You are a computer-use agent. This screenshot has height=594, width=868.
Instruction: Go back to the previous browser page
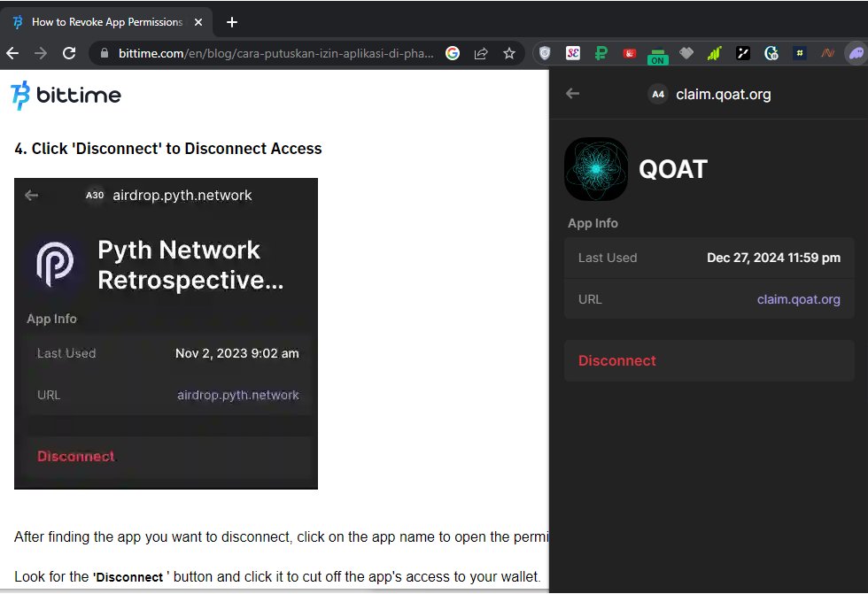(12, 53)
